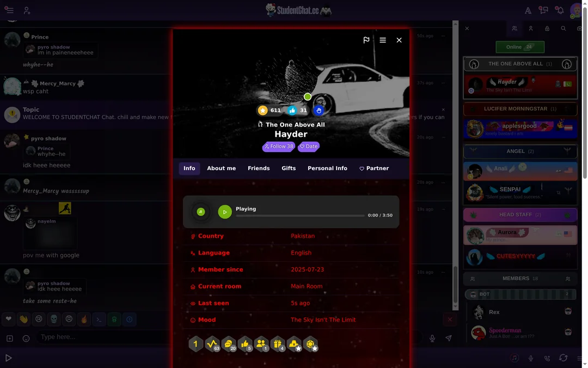Click the Online 24 button
588x368 pixels.
520,47
